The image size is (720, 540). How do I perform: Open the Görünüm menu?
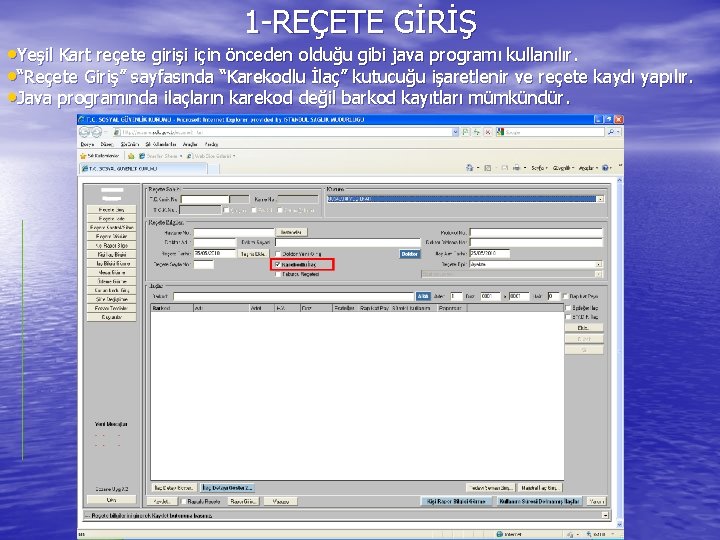coord(129,144)
